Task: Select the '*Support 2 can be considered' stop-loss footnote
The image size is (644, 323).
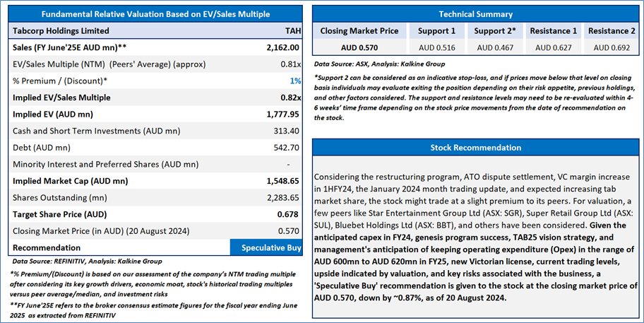Action: (475, 98)
